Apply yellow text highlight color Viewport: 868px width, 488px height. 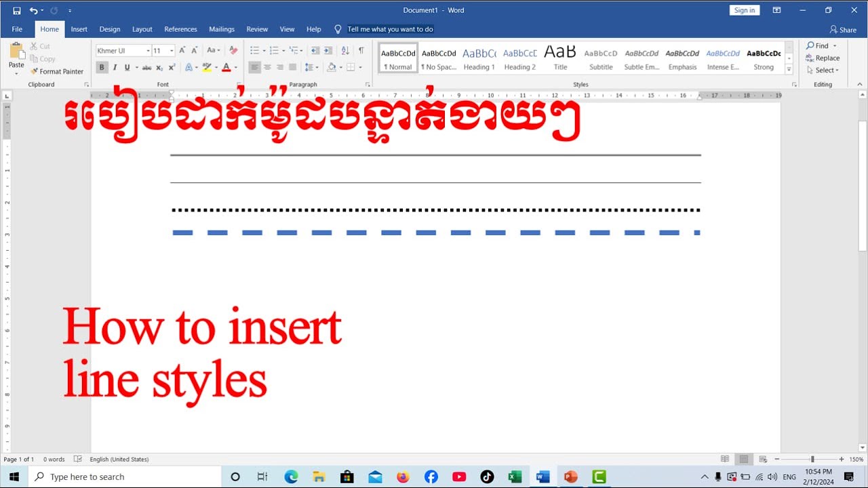pyautogui.click(x=208, y=67)
